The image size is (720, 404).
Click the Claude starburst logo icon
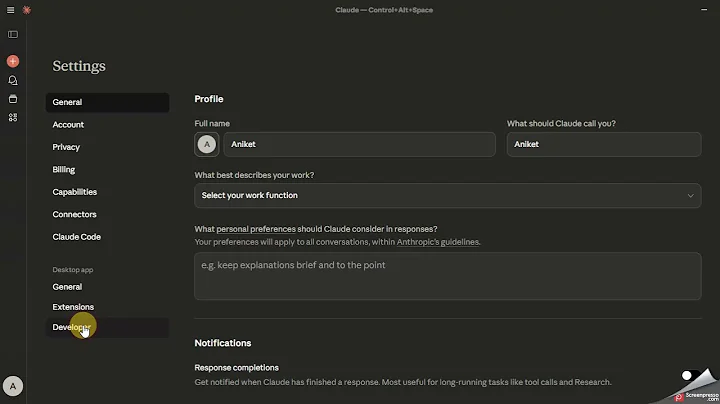point(27,10)
